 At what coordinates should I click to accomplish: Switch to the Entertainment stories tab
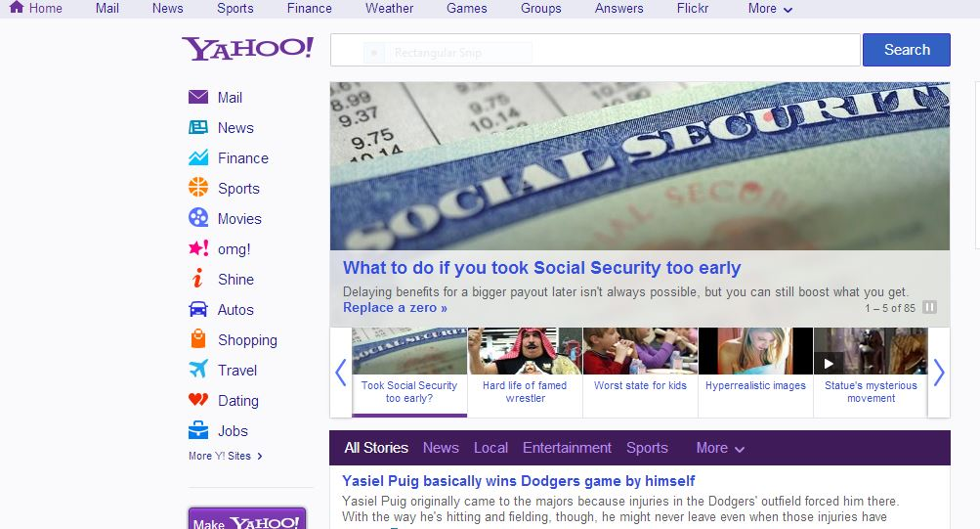pos(567,448)
